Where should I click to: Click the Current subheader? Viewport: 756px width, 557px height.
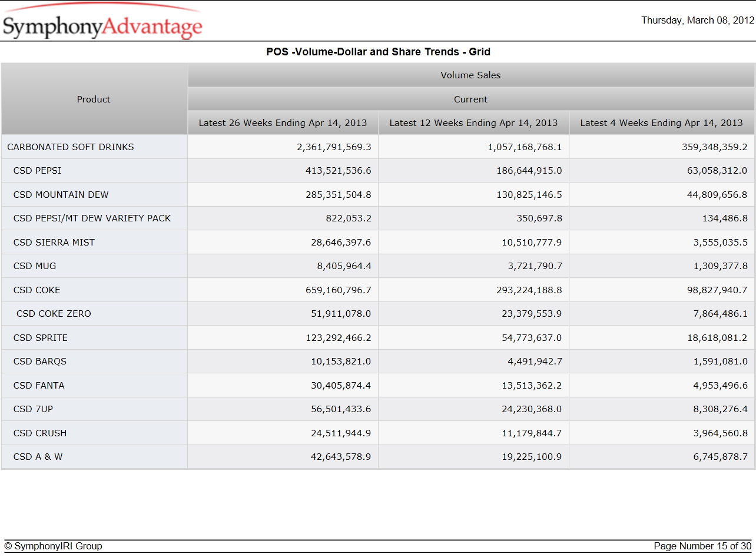tap(470, 100)
